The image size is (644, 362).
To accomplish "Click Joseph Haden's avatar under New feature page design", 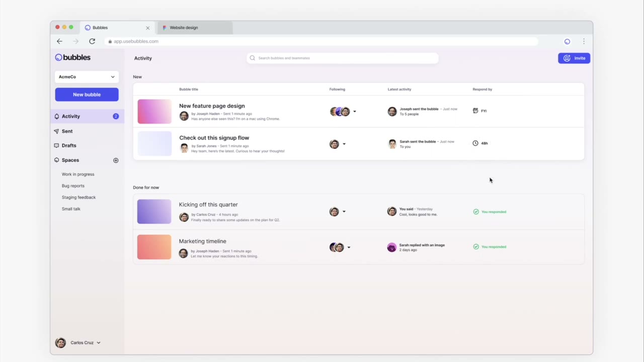I will tap(184, 116).
